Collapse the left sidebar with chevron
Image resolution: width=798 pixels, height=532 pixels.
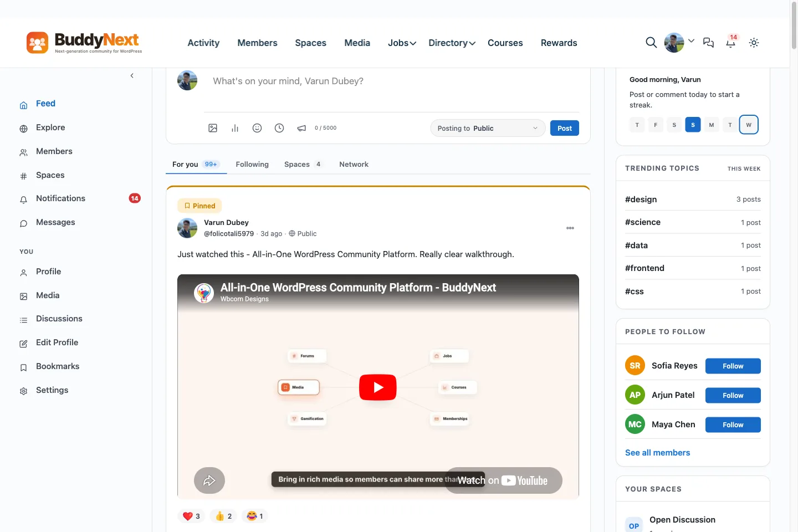(132, 75)
